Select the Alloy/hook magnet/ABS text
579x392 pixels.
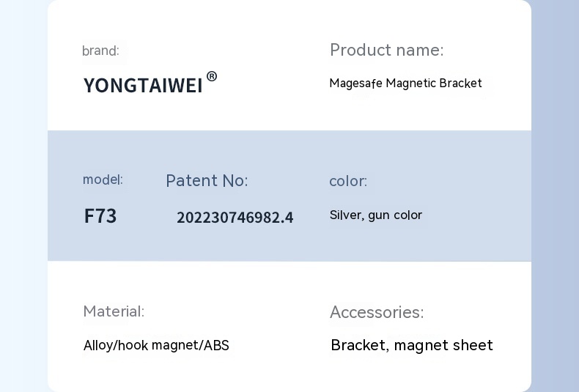tap(156, 345)
